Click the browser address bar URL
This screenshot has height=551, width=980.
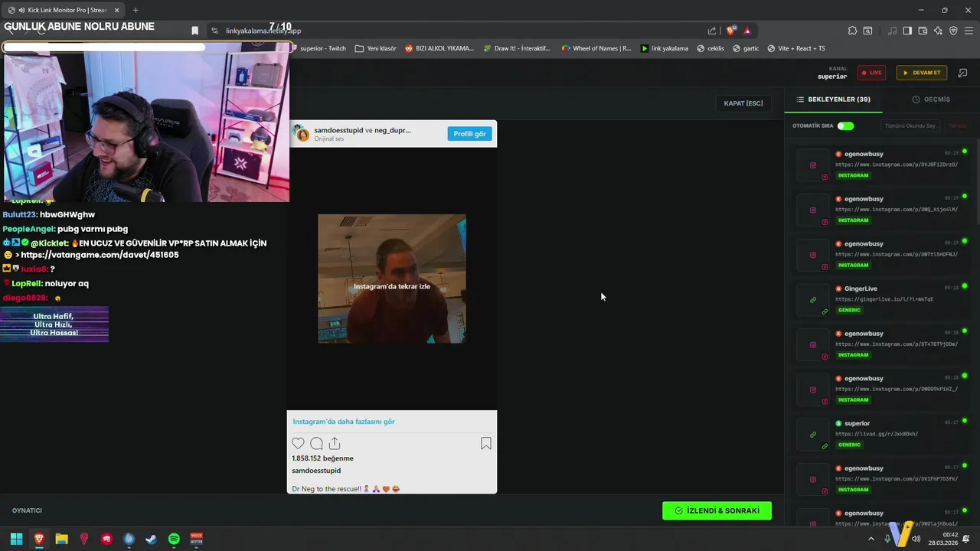pos(263,31)
